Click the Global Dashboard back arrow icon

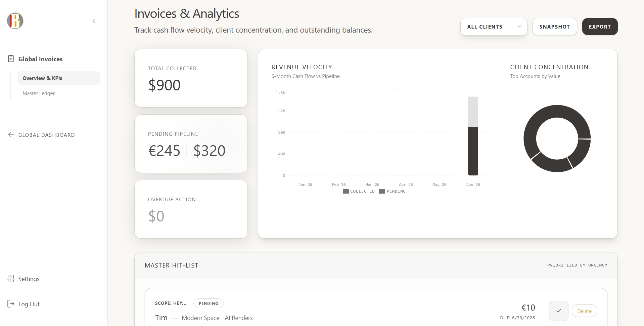[11, 135]
